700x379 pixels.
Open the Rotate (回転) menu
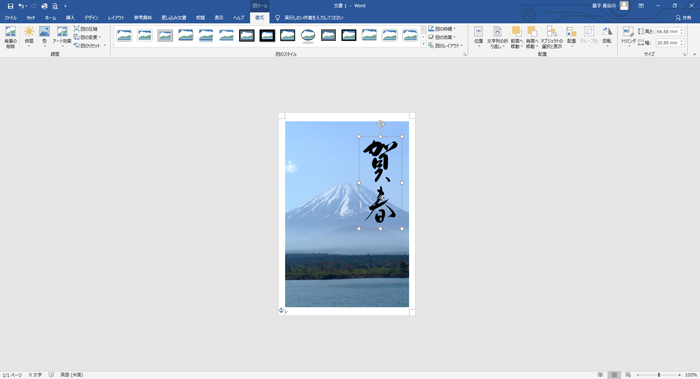[x=607, y=37]
